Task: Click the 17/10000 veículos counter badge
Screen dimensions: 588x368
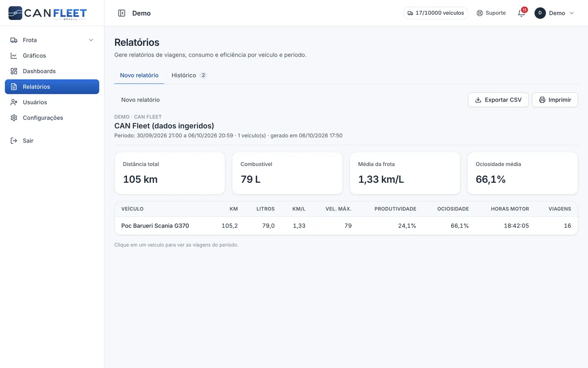Action: 436,13
